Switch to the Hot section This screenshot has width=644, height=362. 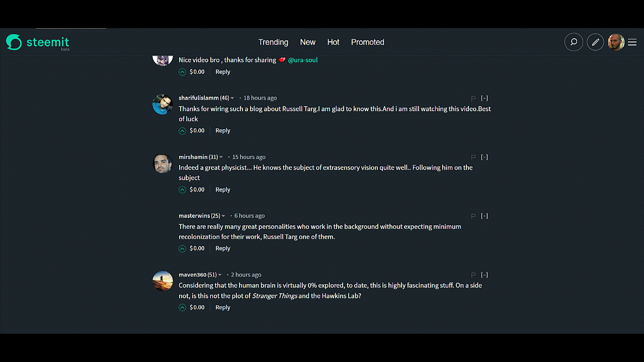tap(333, 42)
